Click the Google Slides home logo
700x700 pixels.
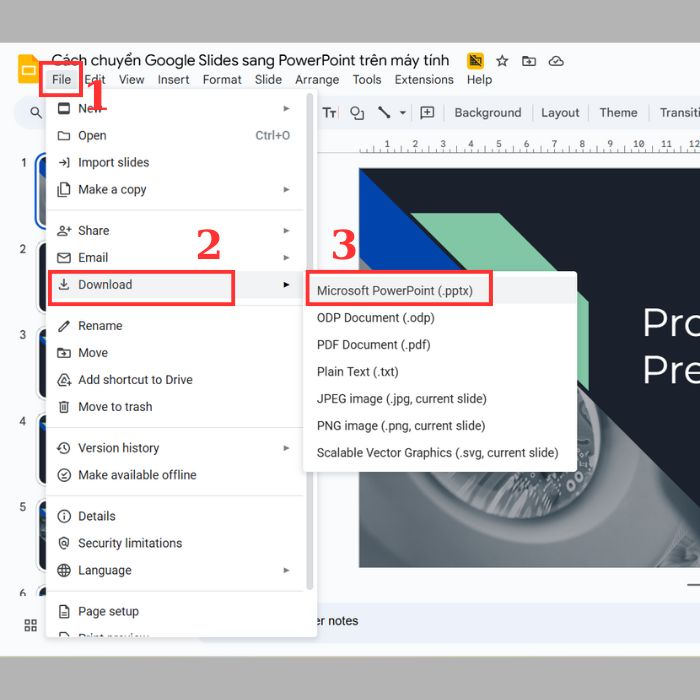[28, 69]
